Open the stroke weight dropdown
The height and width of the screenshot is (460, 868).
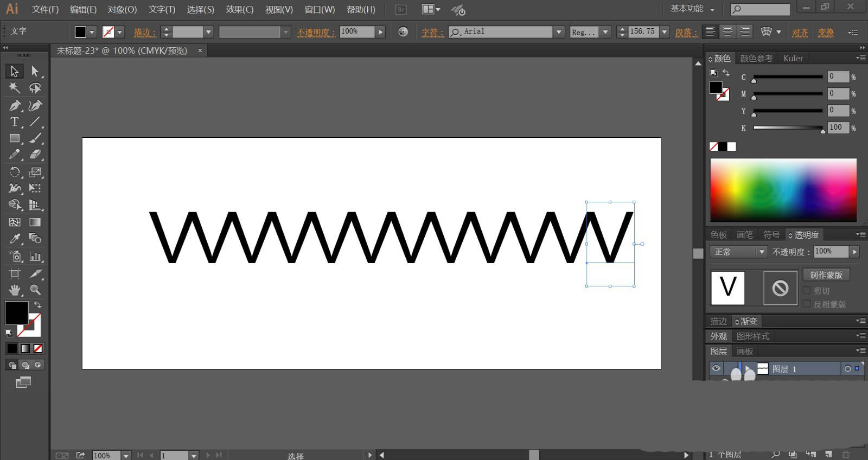point(208,32)
